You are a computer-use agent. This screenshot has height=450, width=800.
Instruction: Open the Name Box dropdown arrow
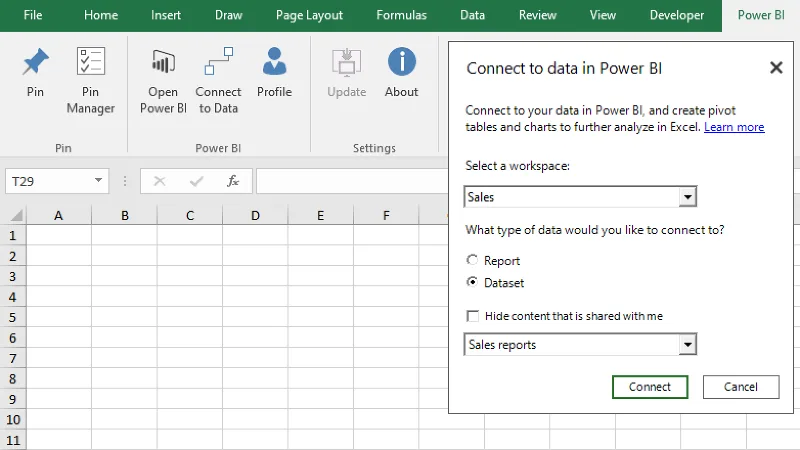(98, 180)
